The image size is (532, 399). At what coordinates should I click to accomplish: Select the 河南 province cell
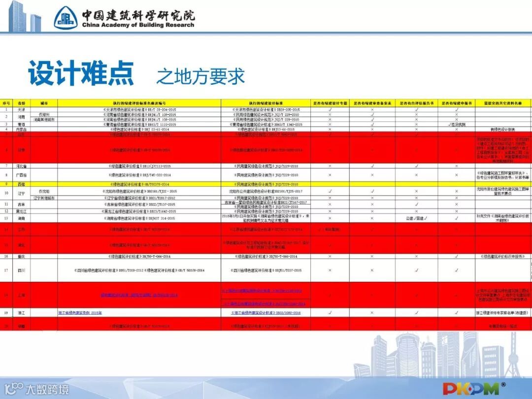tap(21, 117)
